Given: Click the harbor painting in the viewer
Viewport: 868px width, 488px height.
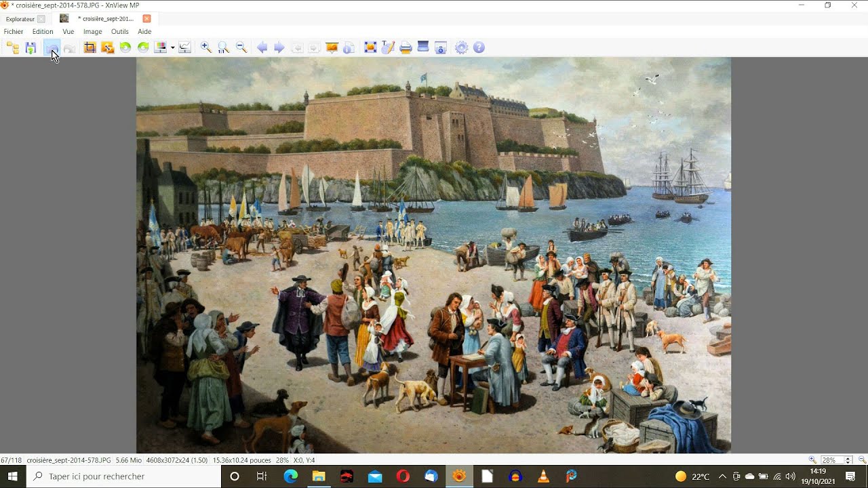Looking at the screenshot, I should (433, 255).
